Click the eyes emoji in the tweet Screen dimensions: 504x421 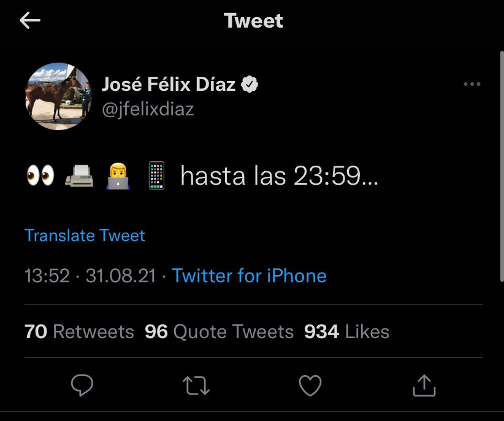pyautogui.click(x=40, y=176)
